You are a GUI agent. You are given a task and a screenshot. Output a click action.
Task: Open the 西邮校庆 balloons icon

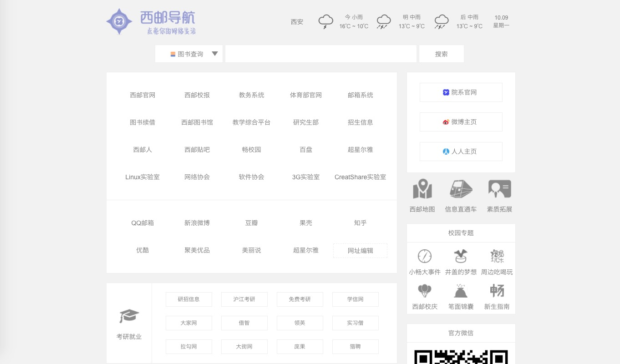pyautogui.click(x=425, y=291)
